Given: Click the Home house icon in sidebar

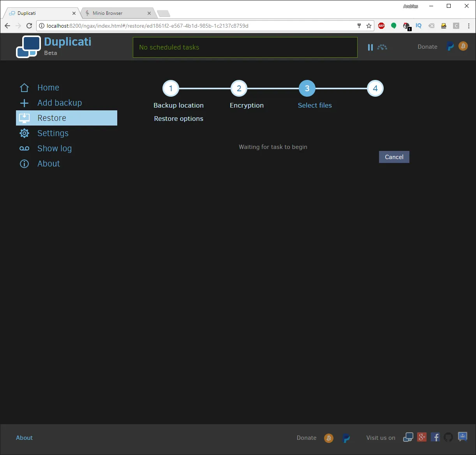Looking at the screenshot, I should (x=24, y=88).
